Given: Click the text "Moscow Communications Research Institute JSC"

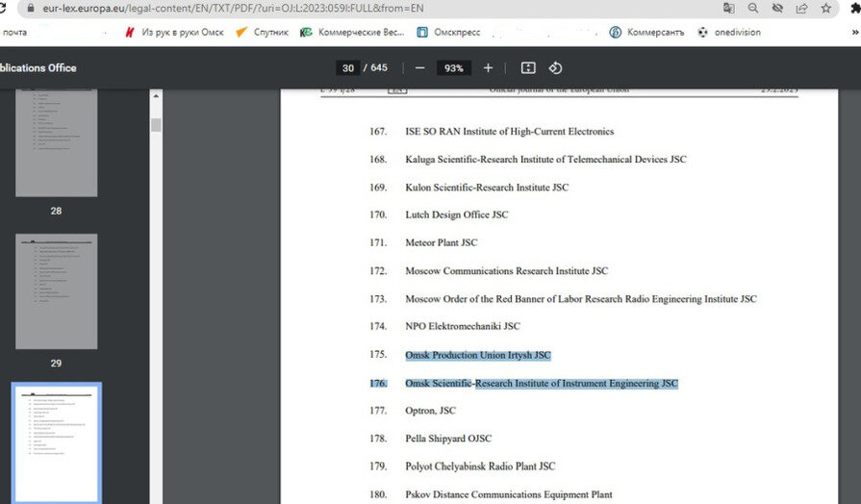Looking at the screenshot, I should point(507,270).
